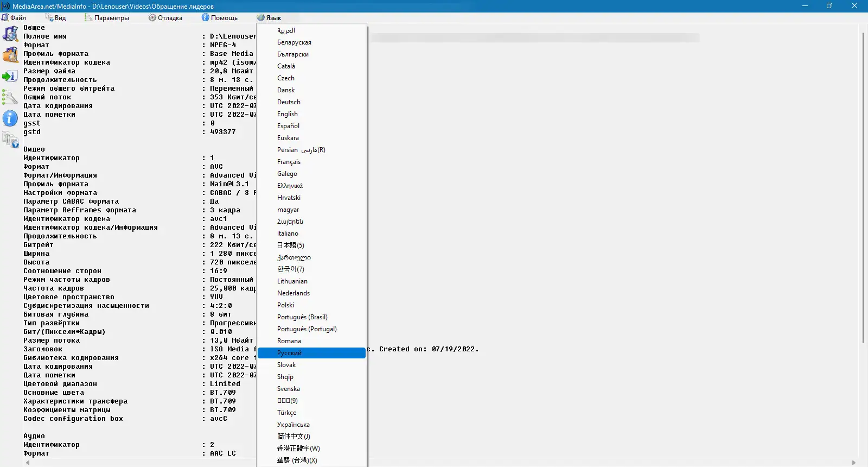Switch the language to Dansk
Screen dimensions: 868x467
(x=312, y=90)
